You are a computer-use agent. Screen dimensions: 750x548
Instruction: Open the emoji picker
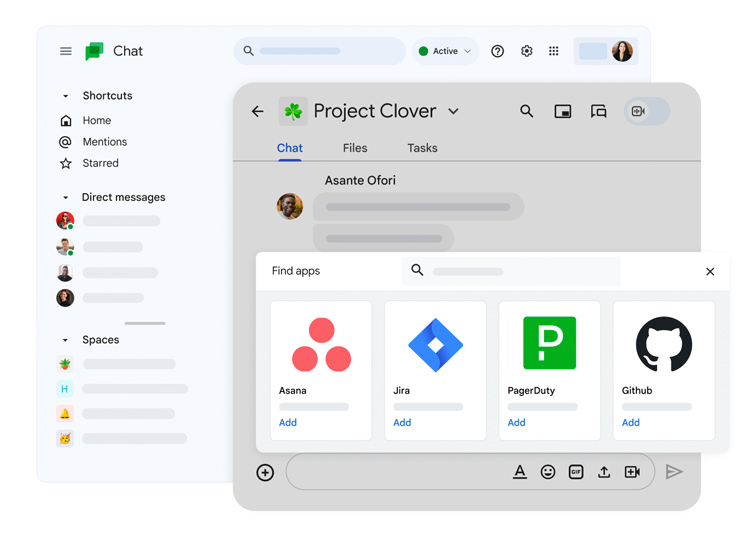tap(548, 472)
